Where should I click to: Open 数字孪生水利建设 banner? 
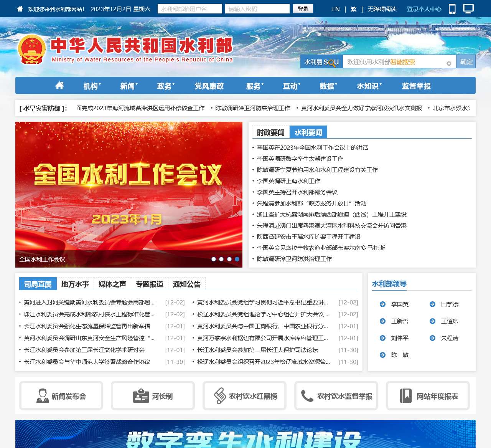pos(245,434)
